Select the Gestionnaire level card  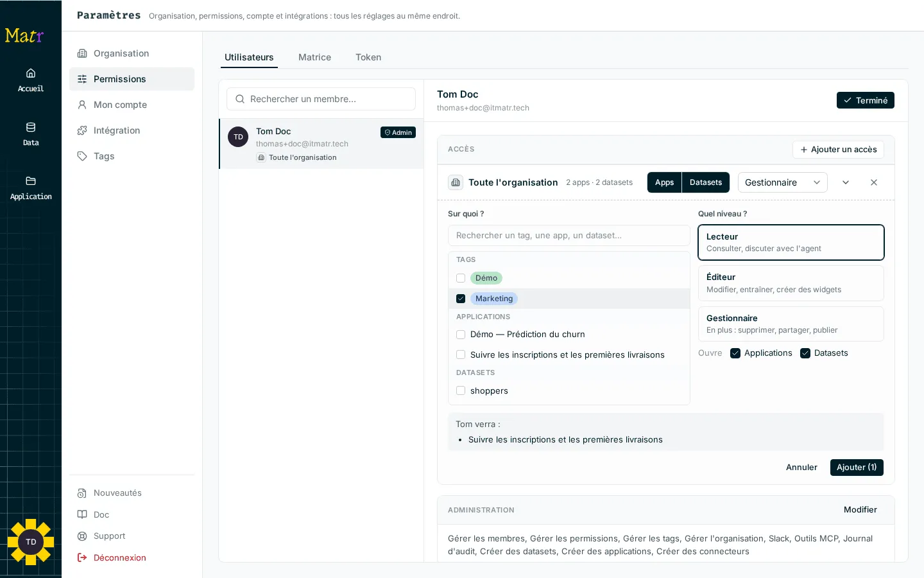click(791, 324)
